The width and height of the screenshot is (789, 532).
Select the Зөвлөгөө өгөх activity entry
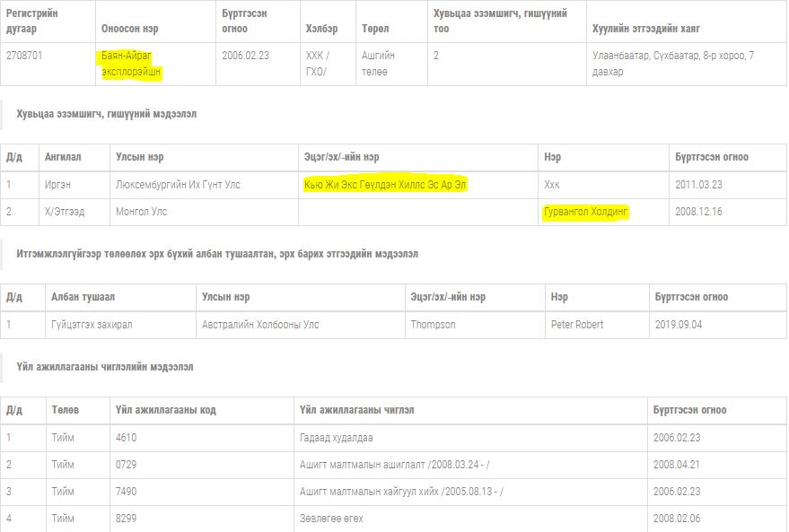tap(331, 519)
